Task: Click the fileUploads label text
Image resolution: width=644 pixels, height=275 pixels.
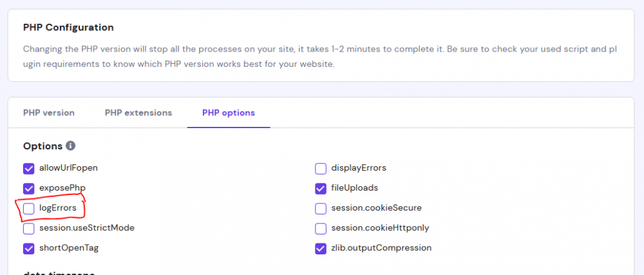Action: 354,188
